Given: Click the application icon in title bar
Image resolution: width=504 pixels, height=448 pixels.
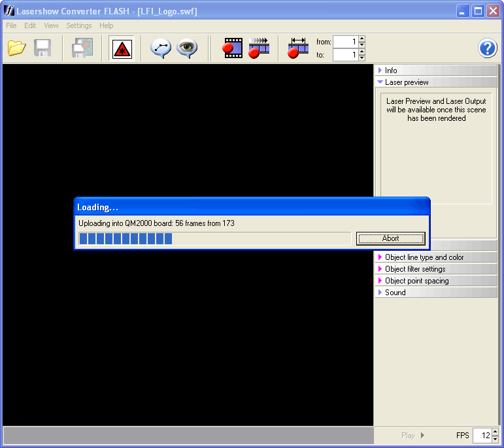Looking at the screenshot, I should click(x=9, y=11).
